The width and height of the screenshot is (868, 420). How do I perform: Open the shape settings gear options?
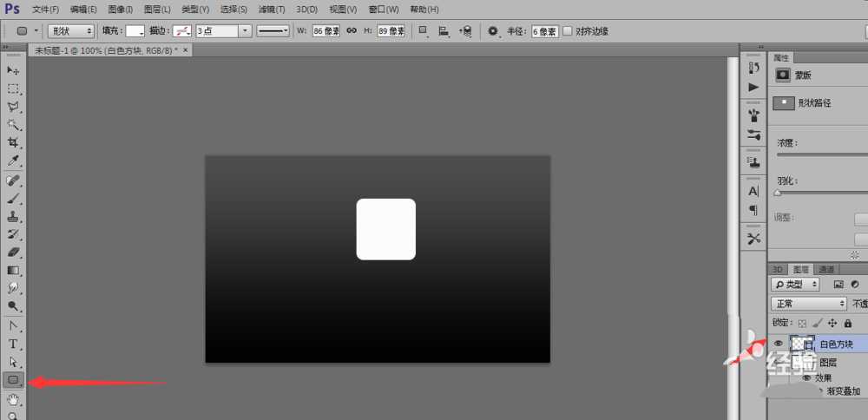pos(493,30)
